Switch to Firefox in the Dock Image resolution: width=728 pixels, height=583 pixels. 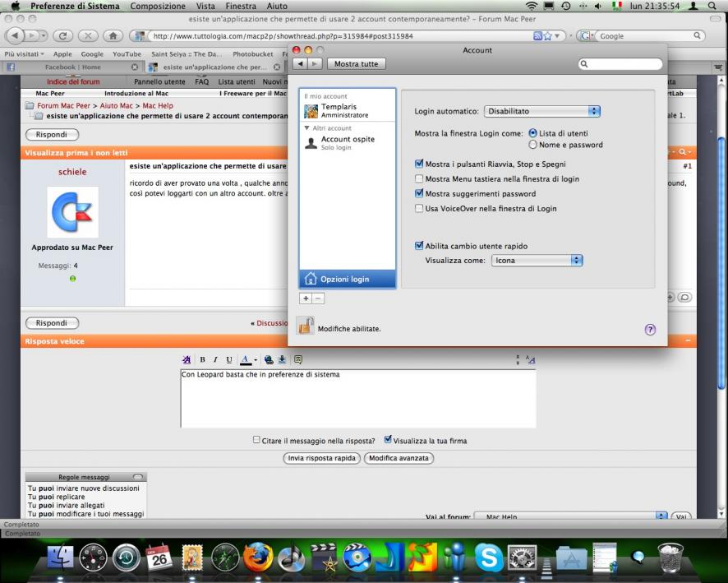click(258, 558)
